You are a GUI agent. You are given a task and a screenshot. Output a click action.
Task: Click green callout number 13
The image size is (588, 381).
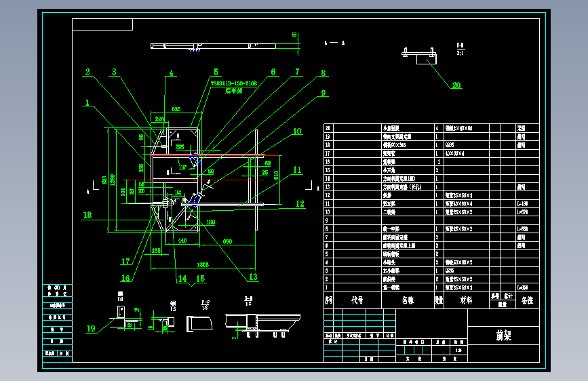(x=253, y=277)
